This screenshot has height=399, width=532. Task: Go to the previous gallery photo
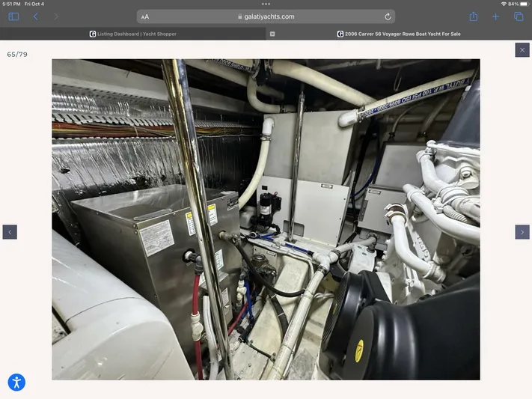coord(10,232)
